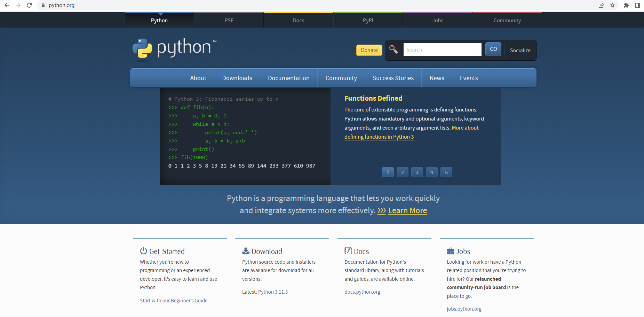This screenshot has width=644, height=317.
Task: Click the magnifying glass search icon
Action: [393, 49]
